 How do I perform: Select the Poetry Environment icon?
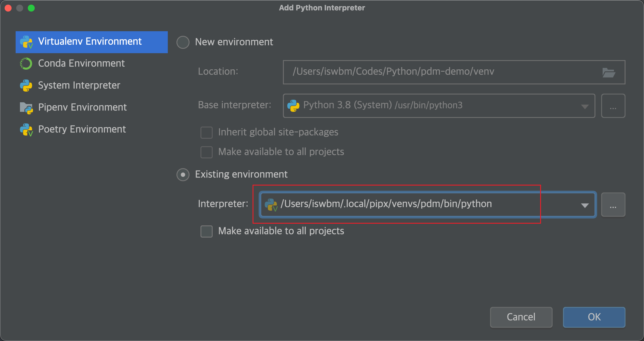pos(26,129)
